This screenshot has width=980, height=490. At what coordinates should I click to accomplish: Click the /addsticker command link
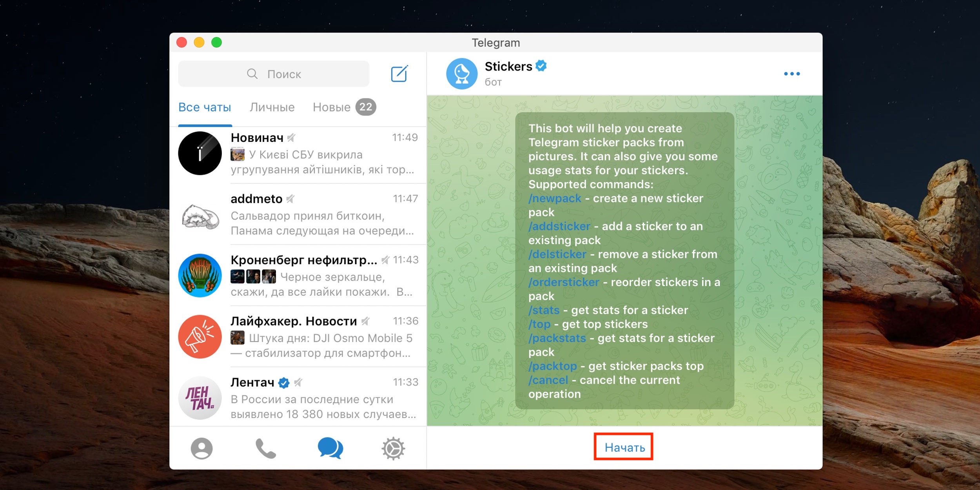pos(559,226)
